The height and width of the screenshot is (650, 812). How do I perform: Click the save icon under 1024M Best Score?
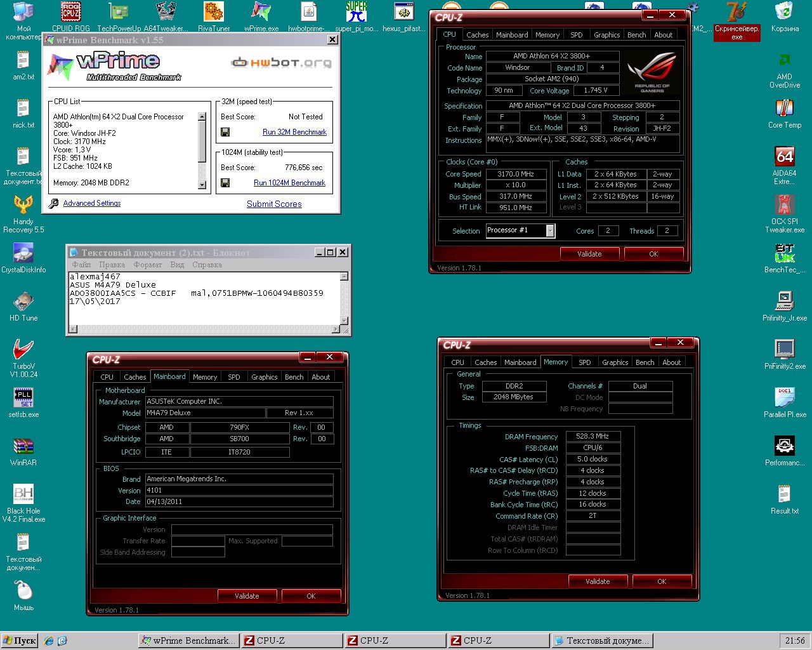click(x=225, y=183)
